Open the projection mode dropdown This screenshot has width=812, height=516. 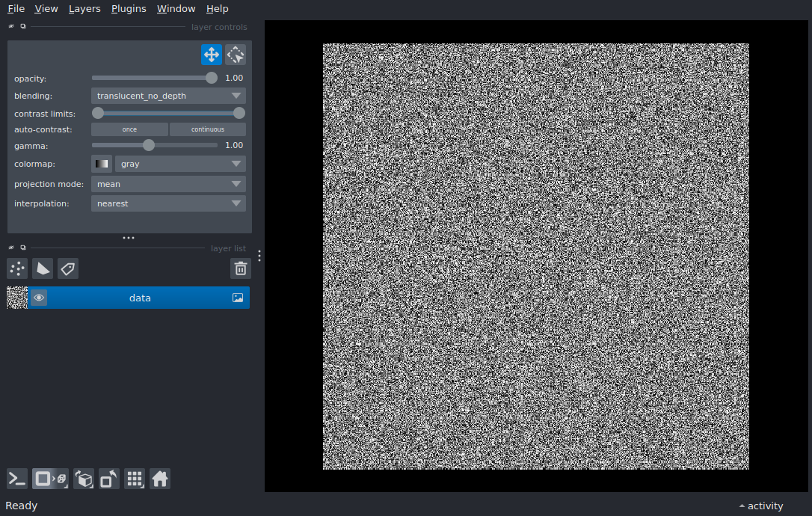coord(168,184)
